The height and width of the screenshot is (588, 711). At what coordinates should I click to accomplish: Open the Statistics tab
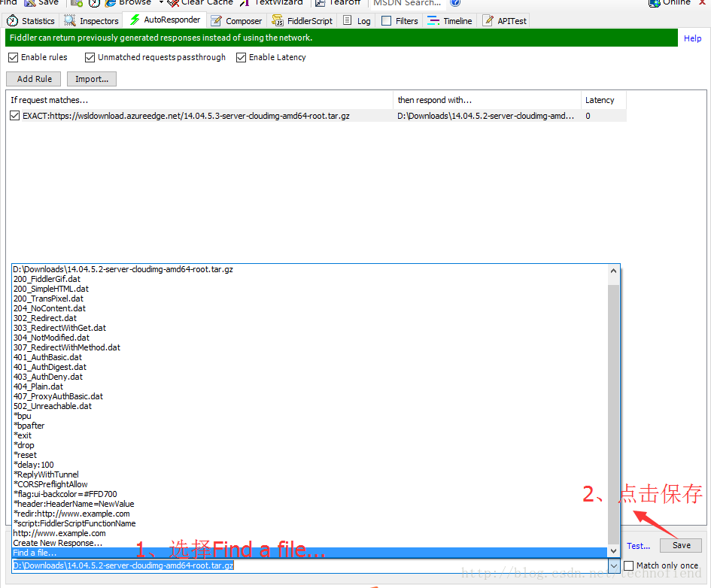tap(38, 21)
